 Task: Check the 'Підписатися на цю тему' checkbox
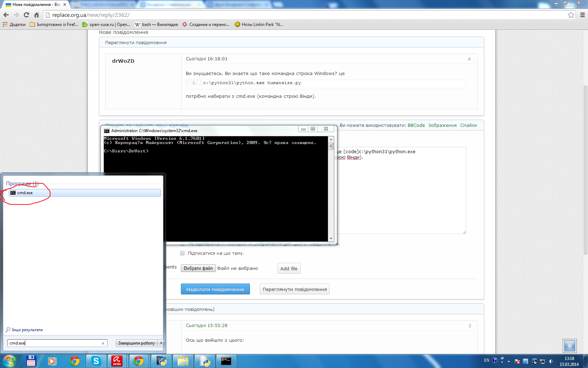click(182, 253)
